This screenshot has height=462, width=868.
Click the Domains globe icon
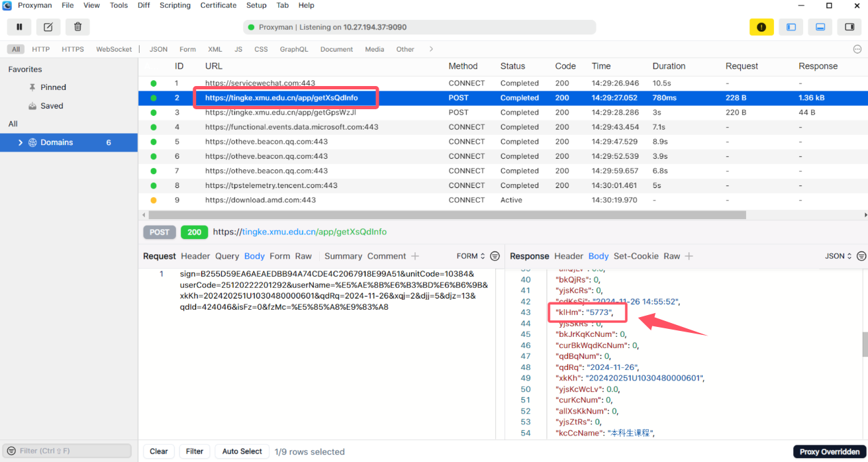pyautogui.click(x=32, y=142)
